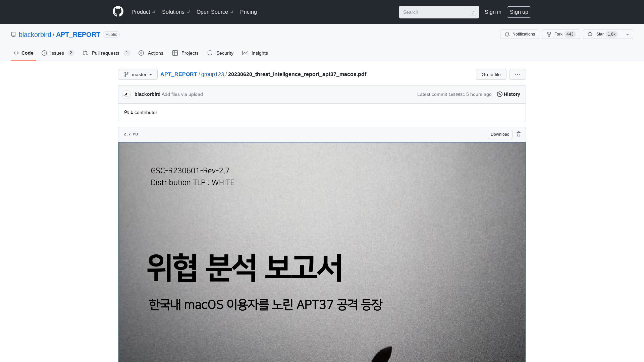Click the Sign up button
The image size is (644, 362).
click(519, 12)
